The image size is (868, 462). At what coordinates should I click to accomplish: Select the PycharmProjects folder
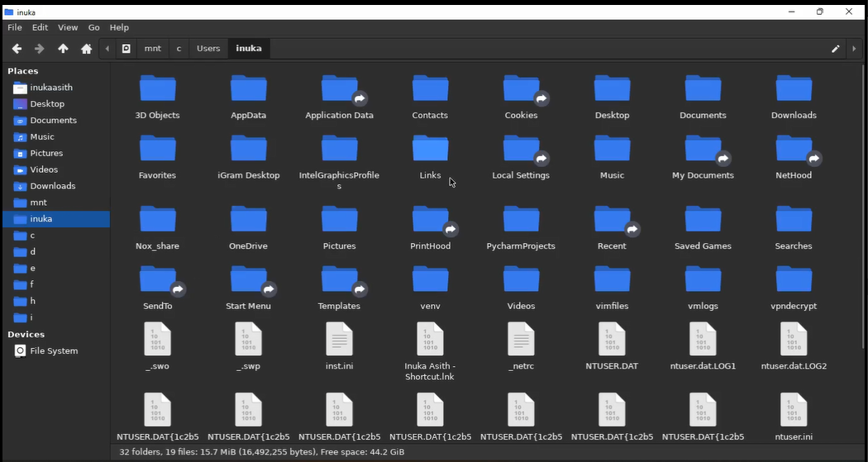coord(521,228)
